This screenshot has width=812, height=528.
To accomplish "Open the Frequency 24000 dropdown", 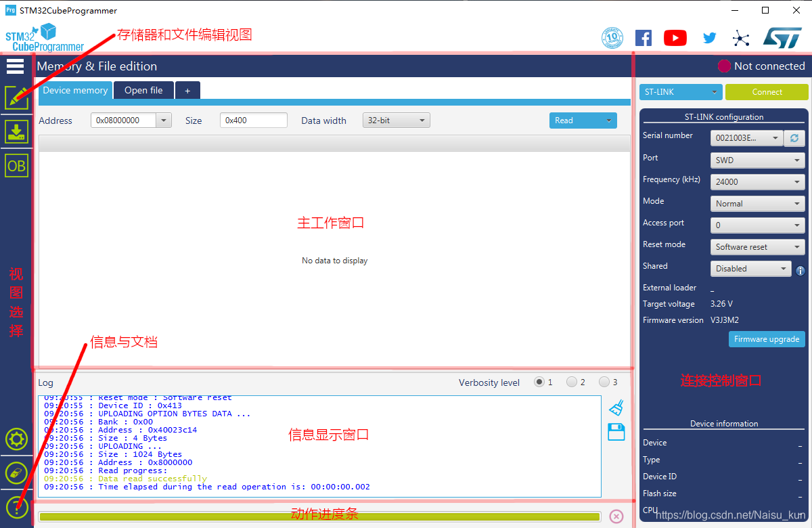I will coord(758,182).
